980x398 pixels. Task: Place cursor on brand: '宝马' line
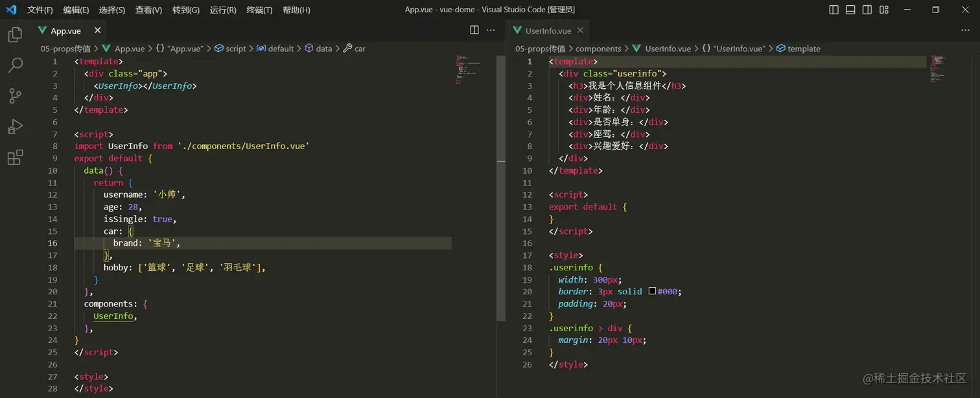point(262,243)
